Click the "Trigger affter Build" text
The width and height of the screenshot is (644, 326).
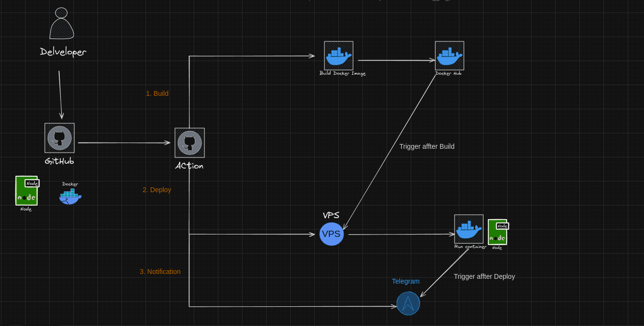click(427, 146)
